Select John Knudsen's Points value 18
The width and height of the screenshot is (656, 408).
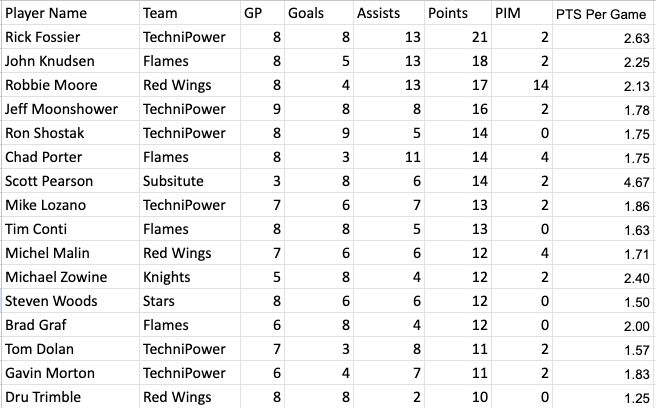coord(458,61)
